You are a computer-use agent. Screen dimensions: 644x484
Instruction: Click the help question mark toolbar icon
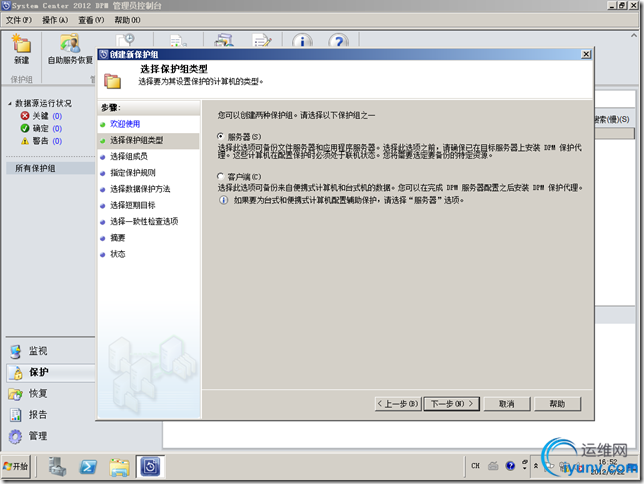[339, 41]
